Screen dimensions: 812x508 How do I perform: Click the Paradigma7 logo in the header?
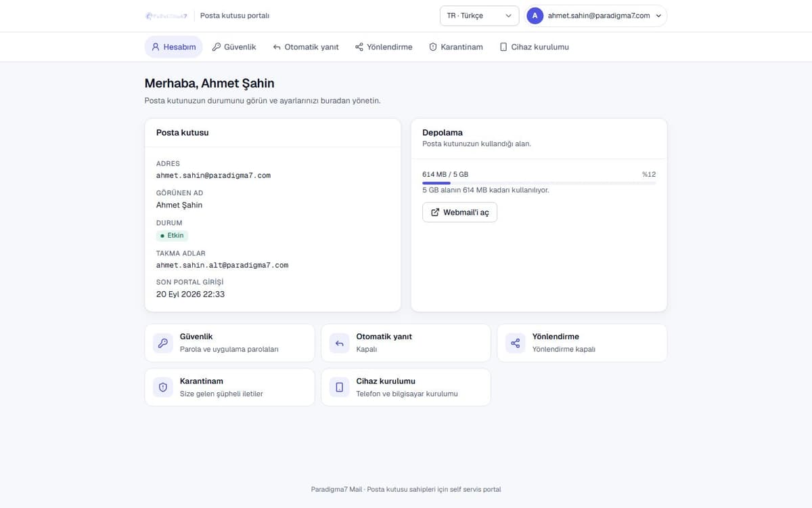coord(166,16)
